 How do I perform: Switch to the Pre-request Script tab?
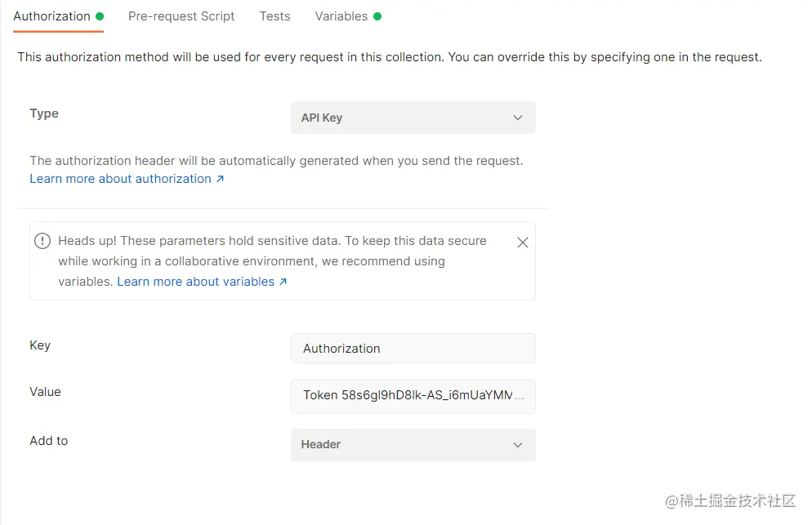click(181, 16)
